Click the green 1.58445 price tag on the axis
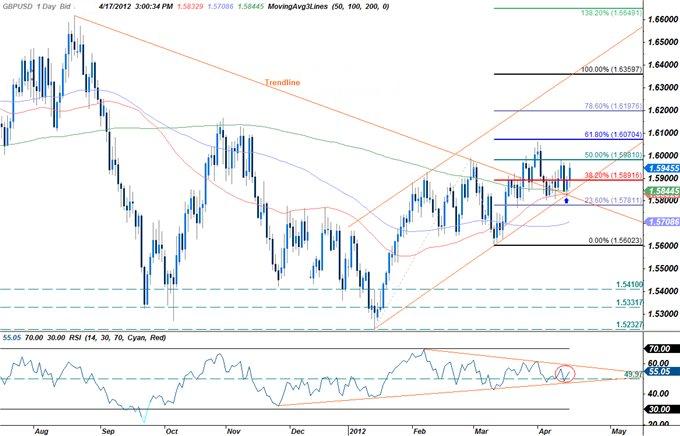The width and height of the screenshot is (680, 436). (x=663, y=190)
